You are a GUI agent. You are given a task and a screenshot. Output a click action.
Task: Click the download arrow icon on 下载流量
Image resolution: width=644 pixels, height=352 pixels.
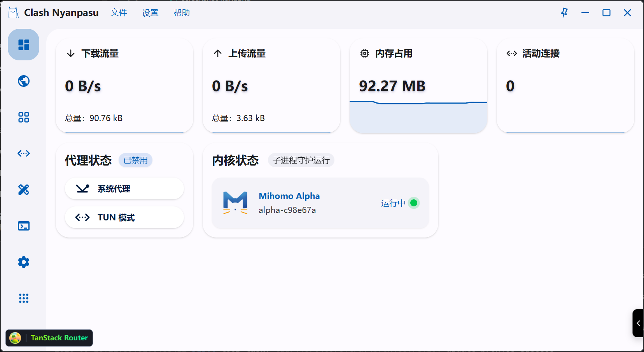pos(71,53)
